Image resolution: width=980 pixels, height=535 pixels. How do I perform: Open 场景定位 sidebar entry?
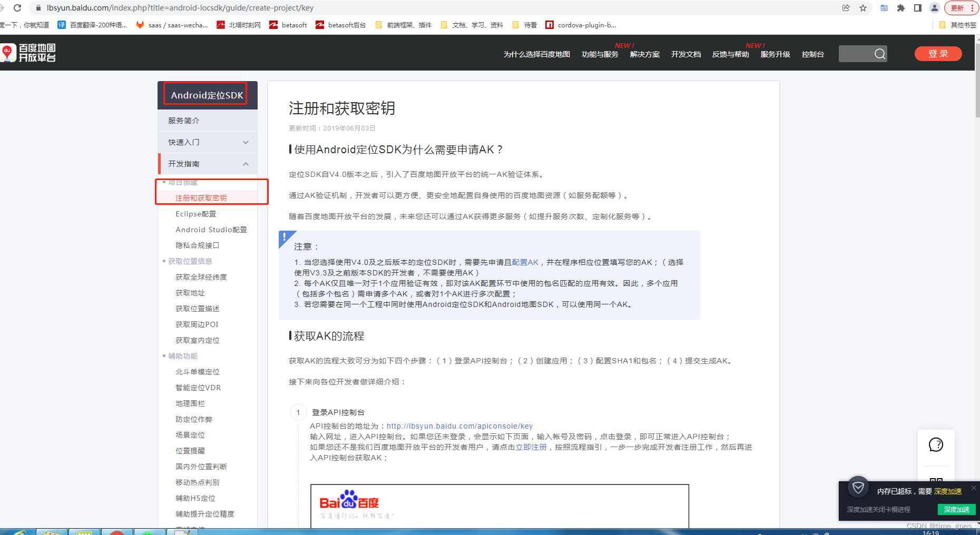[x=190, y=435]
